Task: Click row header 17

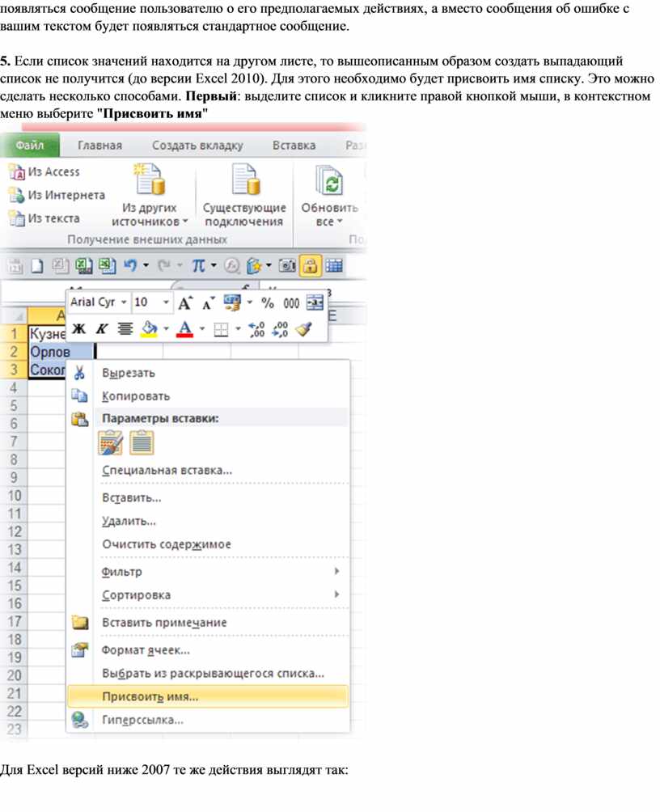Action: pos(14,622)
